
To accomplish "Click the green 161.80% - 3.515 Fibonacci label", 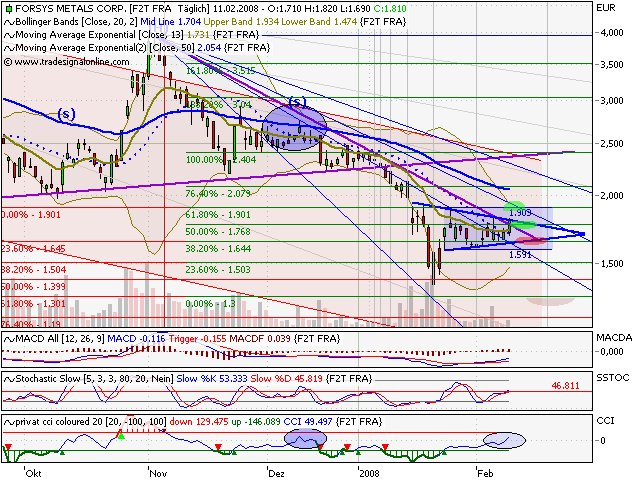I will 221,71.
